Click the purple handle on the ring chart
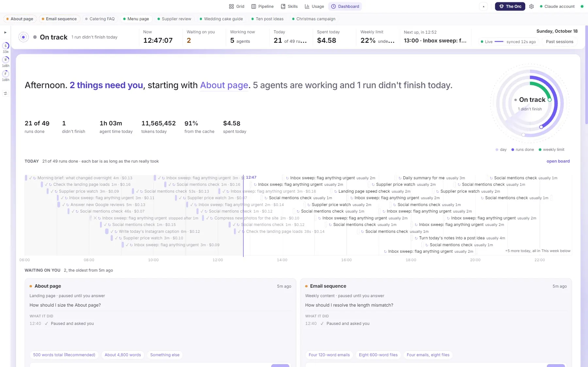This screenshot has width=588, height=367. (x=541, y=127)
